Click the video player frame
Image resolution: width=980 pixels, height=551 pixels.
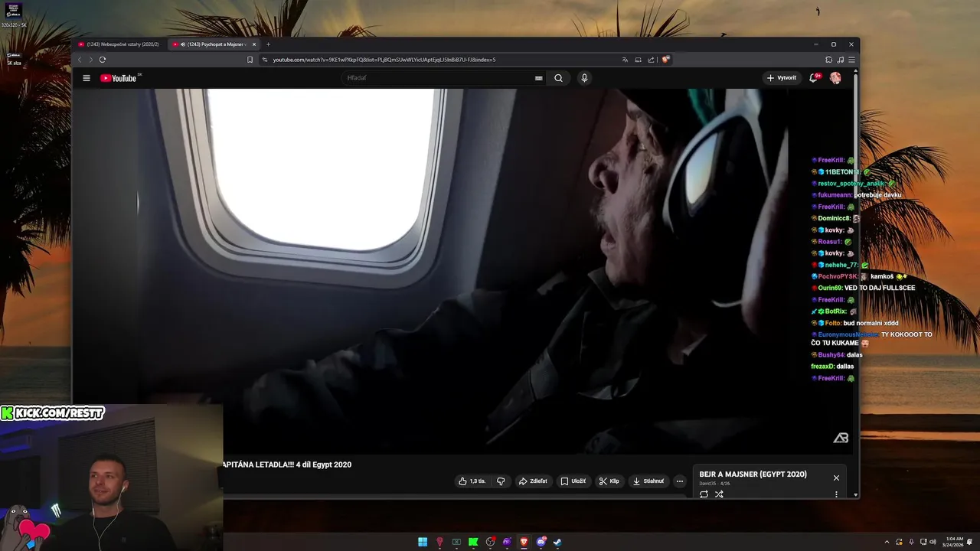click(463, 272)
